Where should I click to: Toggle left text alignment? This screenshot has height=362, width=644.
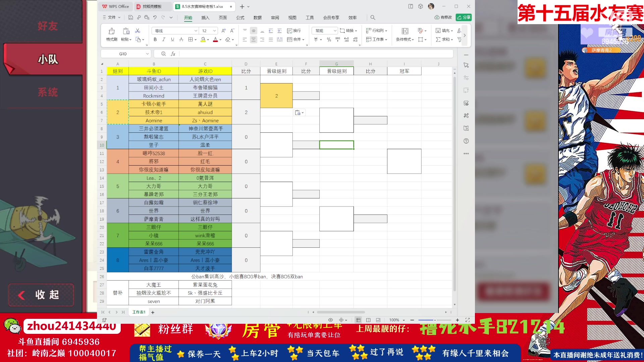[245, 40]
